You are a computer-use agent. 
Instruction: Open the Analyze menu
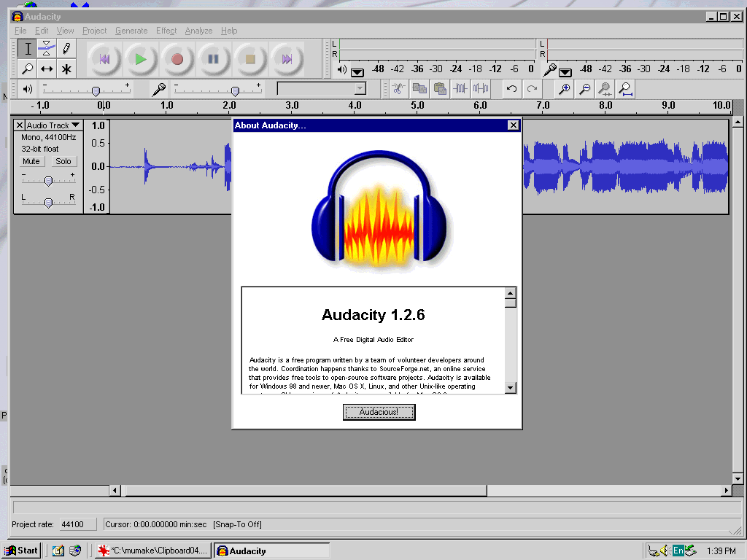point(198,31)
